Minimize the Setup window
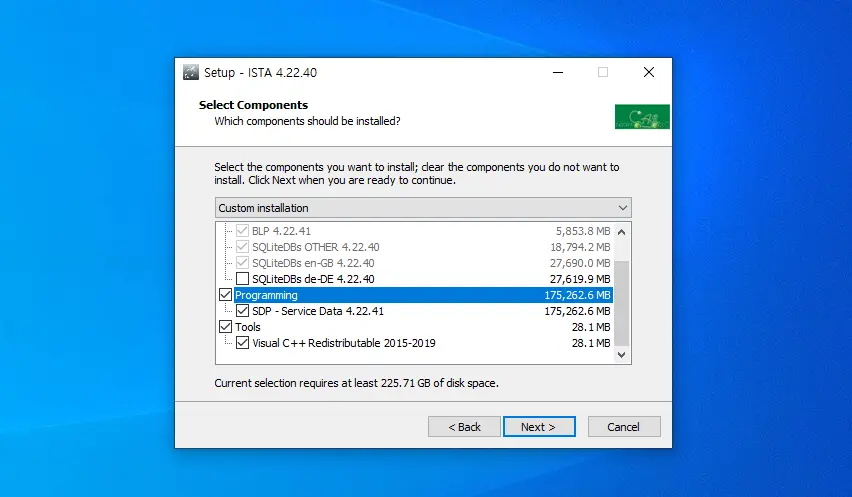The image size is (852, 497). point(558,72)
